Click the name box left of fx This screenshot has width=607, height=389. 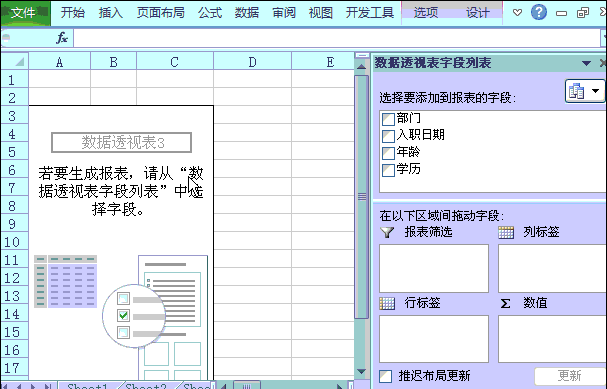click(x=27, y=38)
